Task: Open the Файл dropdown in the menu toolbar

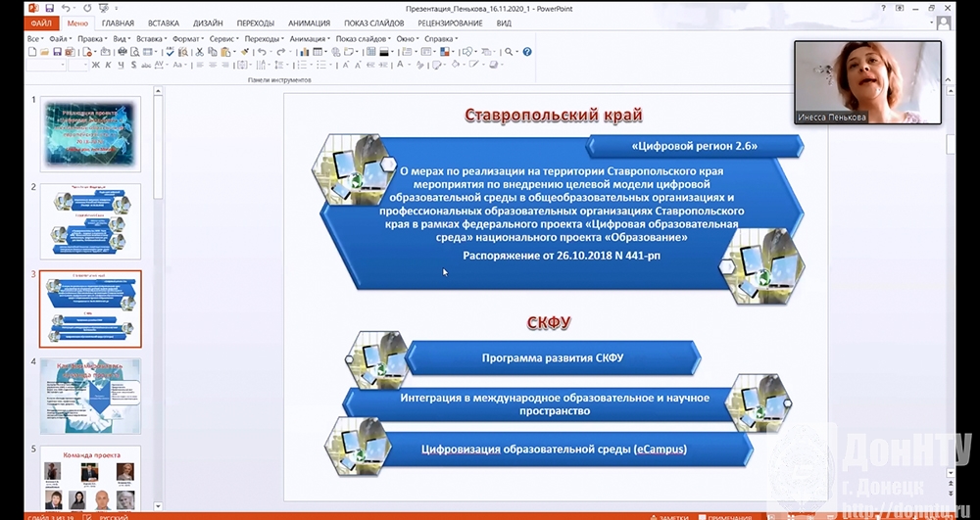Action: pyautogui.click(x=60, y=39)
